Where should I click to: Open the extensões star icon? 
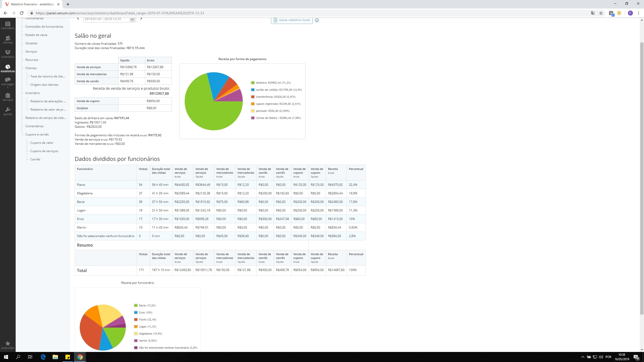[8, 345]
